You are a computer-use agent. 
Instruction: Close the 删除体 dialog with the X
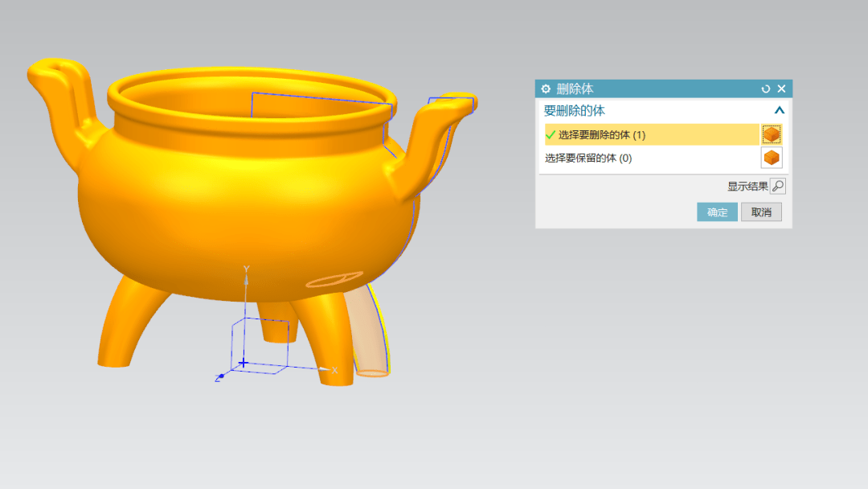pos(781,89)
